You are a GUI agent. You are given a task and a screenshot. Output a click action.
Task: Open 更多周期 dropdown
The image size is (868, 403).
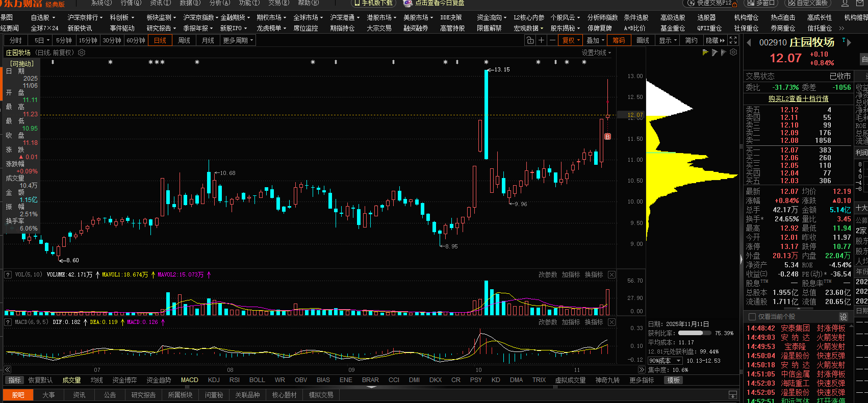pos(238,40)
